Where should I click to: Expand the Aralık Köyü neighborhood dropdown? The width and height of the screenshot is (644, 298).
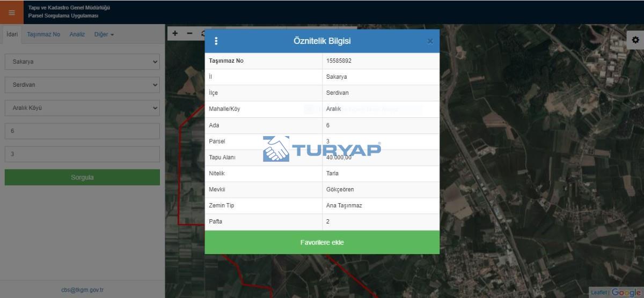point(82,108)
